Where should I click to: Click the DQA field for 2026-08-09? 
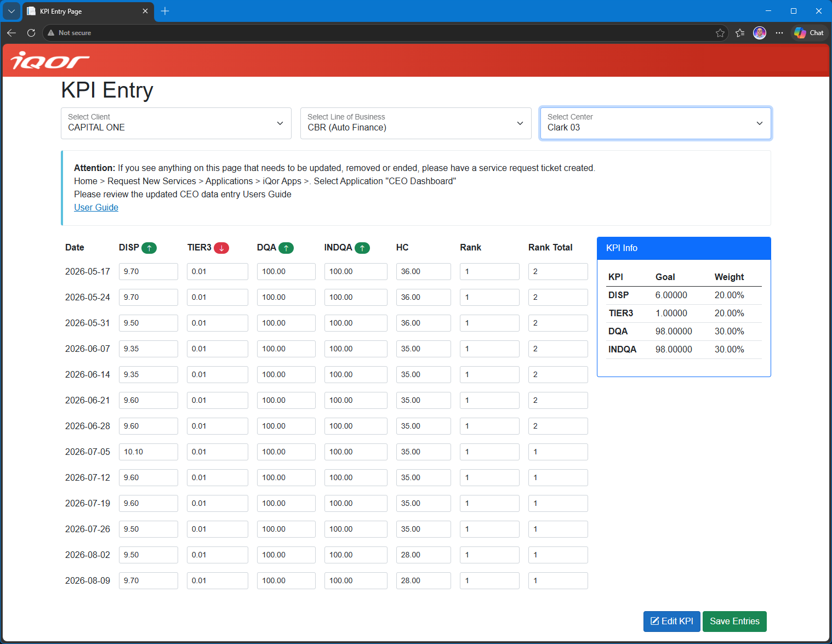pos(286,580)
